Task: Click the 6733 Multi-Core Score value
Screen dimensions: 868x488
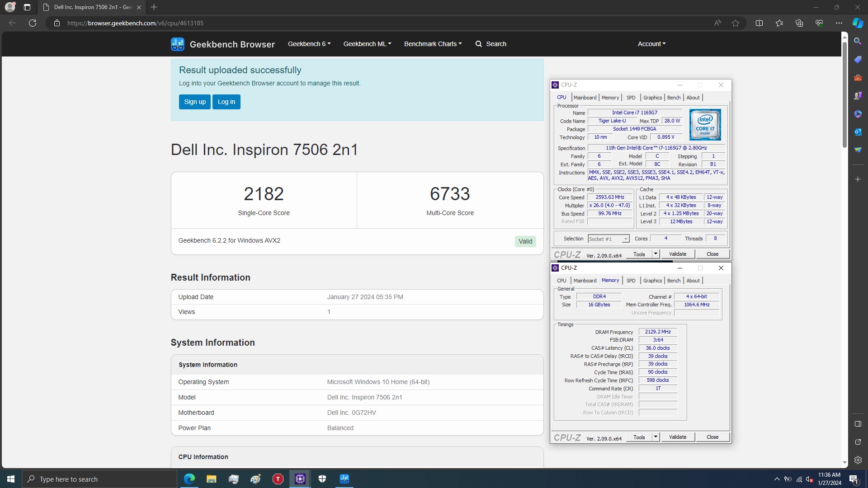Action: [450, 194]
